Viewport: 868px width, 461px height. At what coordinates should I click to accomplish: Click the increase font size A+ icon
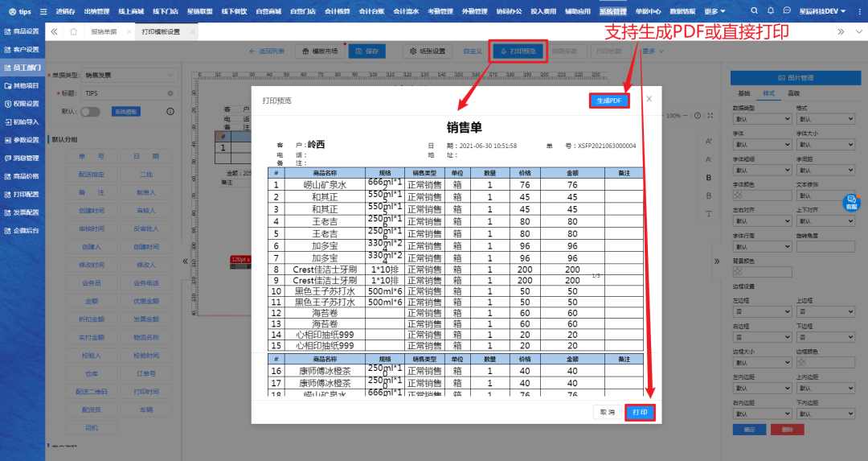[x=709, y=141]
